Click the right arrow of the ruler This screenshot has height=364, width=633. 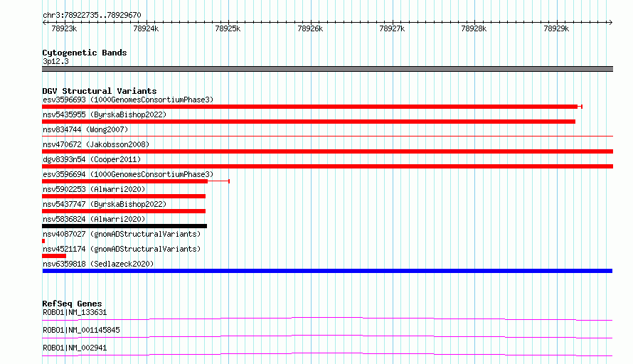[610, 22]
